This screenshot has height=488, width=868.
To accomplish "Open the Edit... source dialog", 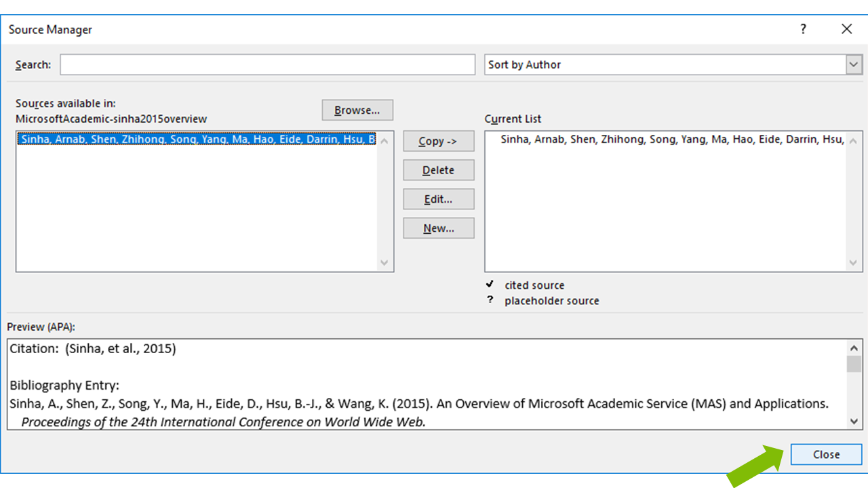I will click(438, 199).
